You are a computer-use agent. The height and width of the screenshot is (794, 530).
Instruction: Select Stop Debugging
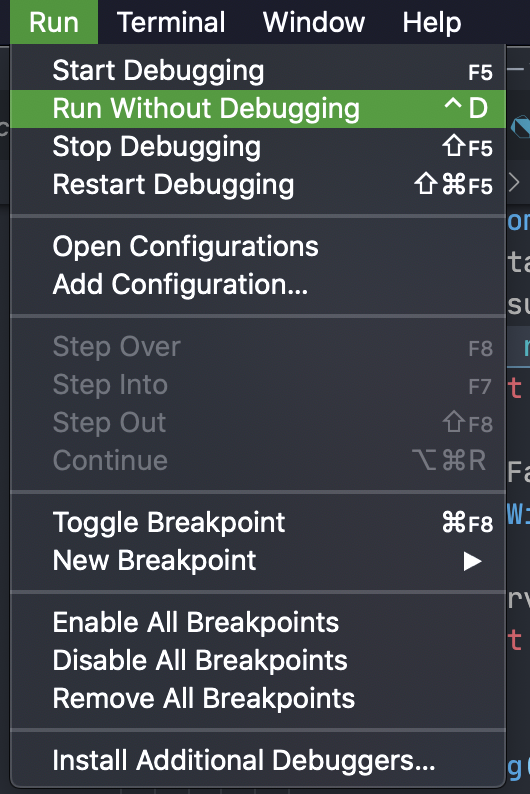click(258, 147)
